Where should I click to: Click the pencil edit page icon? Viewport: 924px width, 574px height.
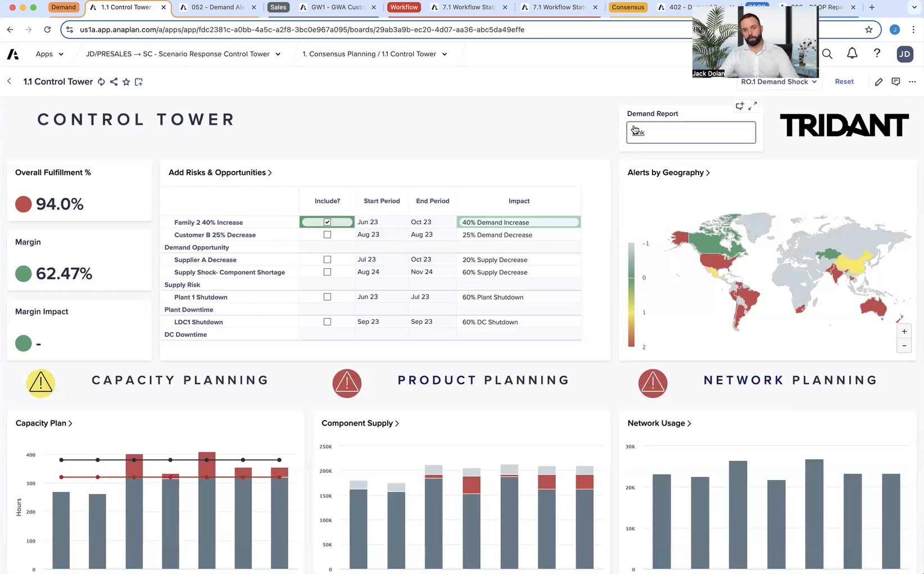pyautogui.click(x=878, y=82)
